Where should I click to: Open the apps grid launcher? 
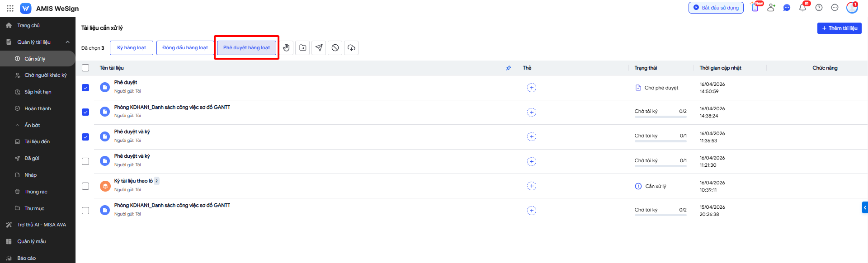[10, 8]
